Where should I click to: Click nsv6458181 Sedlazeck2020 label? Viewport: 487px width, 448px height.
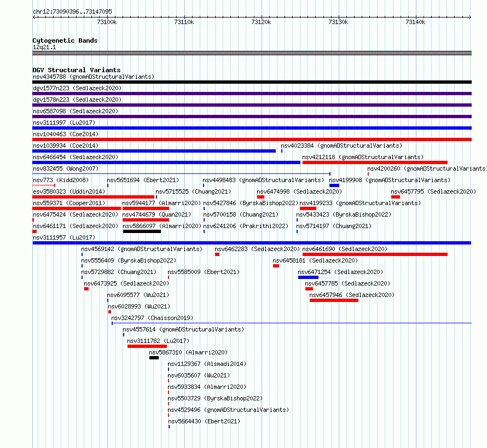pyautogui.click(x=315, y=260)
